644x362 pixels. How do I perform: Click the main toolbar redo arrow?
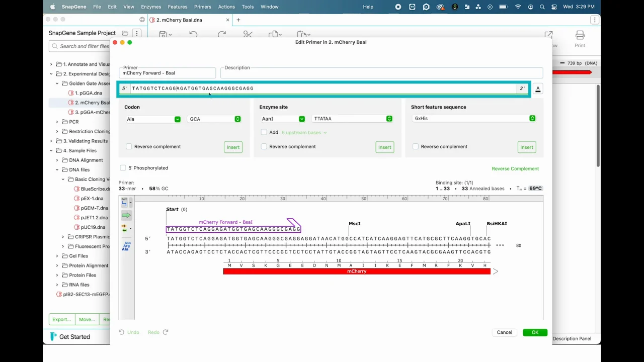[222, 35]
